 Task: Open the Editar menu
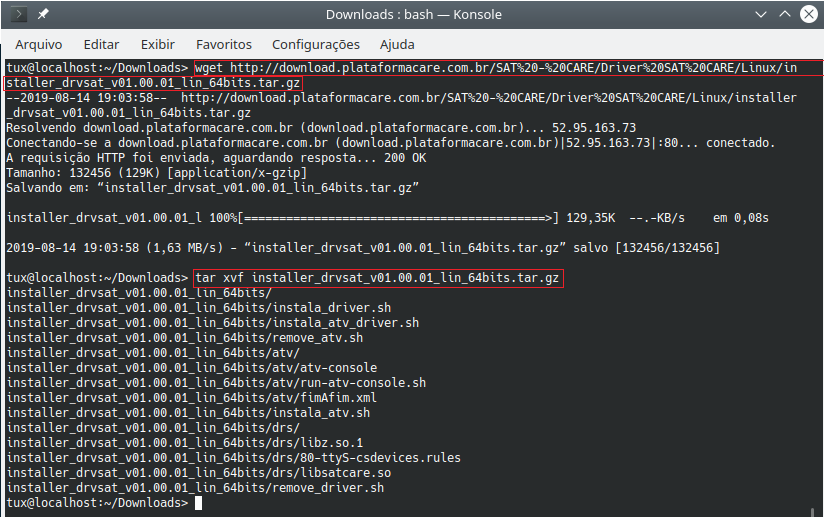[101, 45]
